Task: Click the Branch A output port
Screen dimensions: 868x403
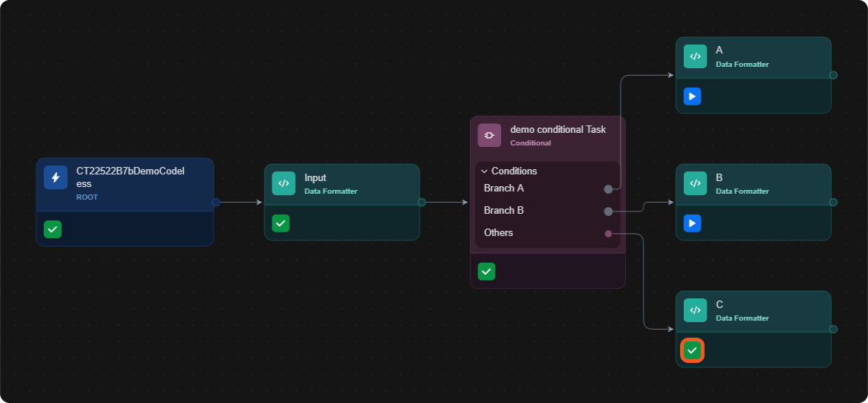Action: click(x=608, y=189)
